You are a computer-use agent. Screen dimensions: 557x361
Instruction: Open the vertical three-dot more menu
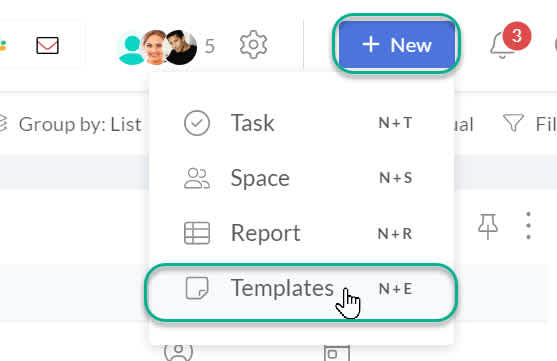point(528,226)
